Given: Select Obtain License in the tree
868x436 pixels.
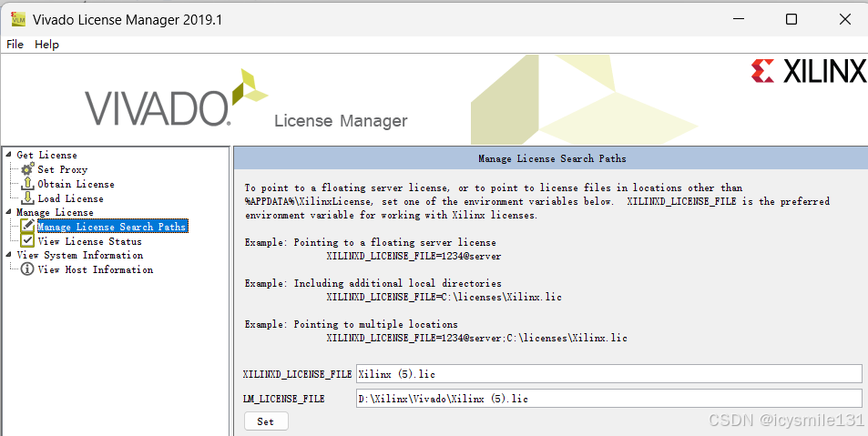Looking at the screenshot, I should [x=76, y=184].
